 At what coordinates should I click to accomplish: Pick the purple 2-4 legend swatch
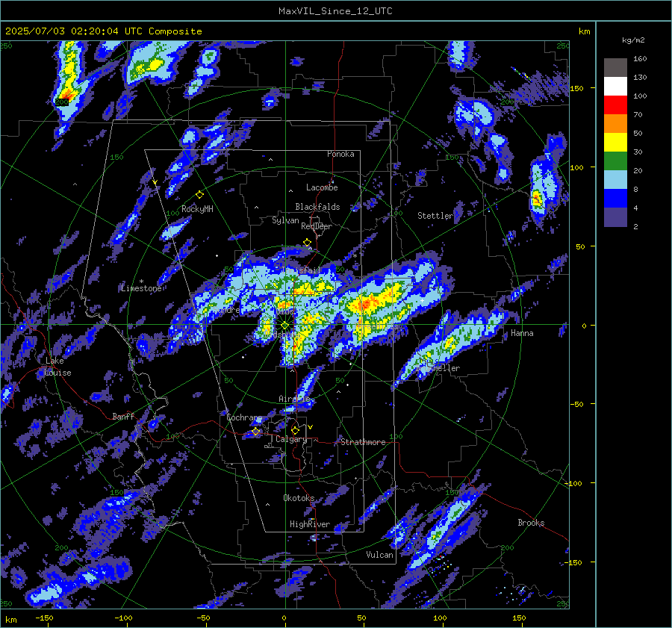coord(615,217)
